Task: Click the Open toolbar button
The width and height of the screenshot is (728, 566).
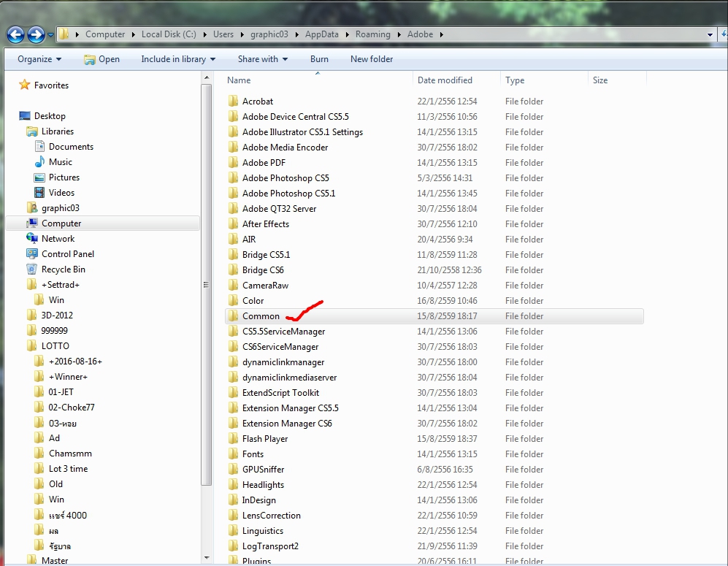Action: click(101, 59)
